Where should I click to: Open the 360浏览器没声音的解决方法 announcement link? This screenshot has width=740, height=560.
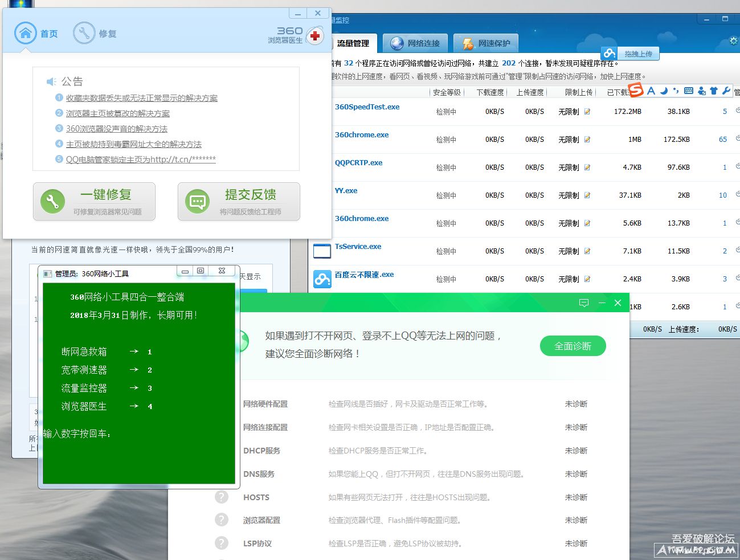point(116,129)
